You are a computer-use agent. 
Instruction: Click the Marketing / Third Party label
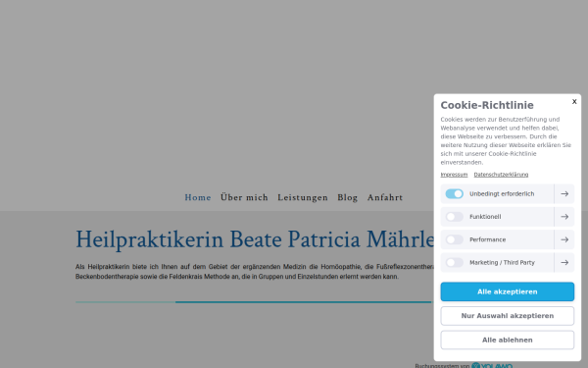click(502, 262)
